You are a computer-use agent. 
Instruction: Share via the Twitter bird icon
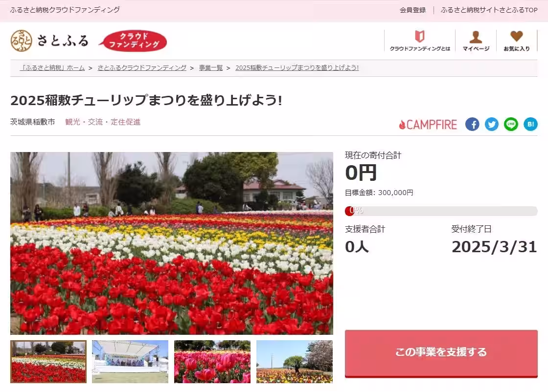click(x=491, y=124)
